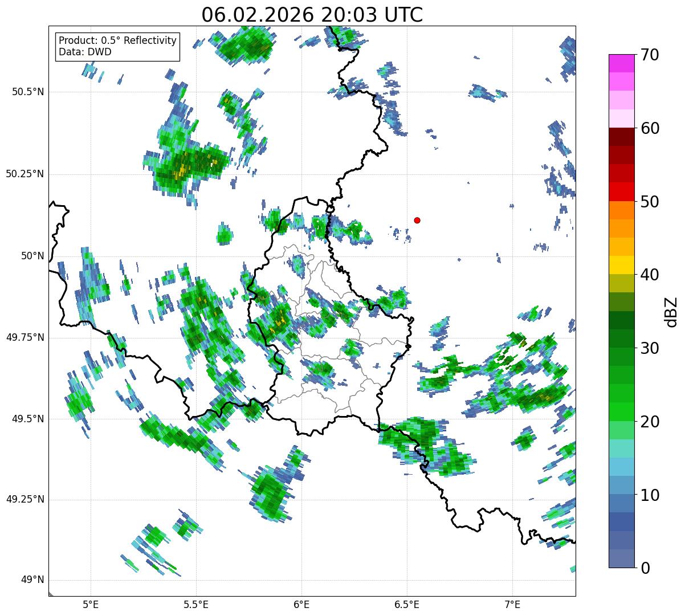Click the magenta top colorbar segment
This screenshot has height=616, width=685.
tap(621, 63)
